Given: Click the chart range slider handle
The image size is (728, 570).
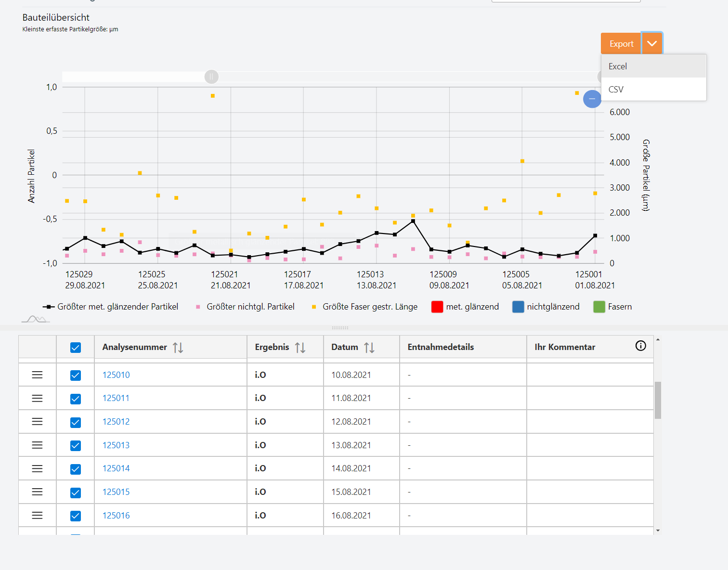Looking at the screenshot, I should pyautogui.click(x=211, y=77).
